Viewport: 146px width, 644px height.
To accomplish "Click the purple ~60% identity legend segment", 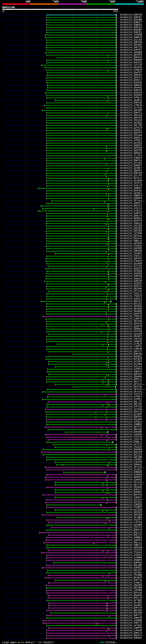I will click(x=73, y=4).
